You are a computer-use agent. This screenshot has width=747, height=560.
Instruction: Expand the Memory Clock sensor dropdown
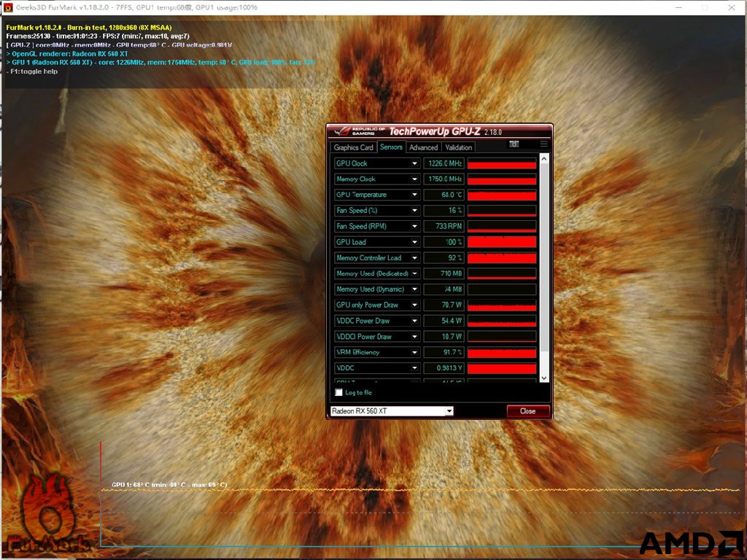414,179
